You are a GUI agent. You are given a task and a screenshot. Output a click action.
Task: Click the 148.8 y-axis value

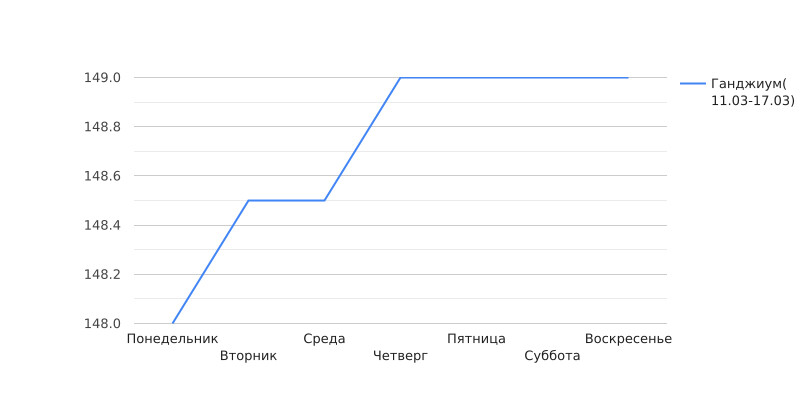102,127
